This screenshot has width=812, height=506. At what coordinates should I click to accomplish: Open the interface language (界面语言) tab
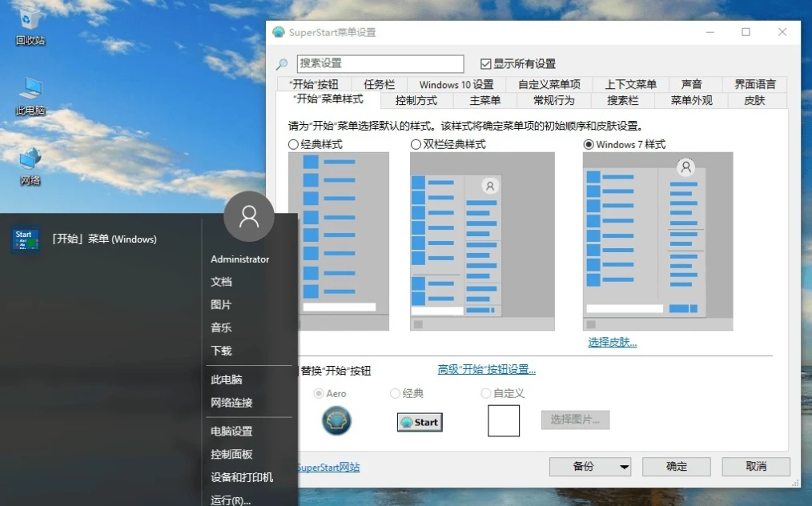point(754,84)
